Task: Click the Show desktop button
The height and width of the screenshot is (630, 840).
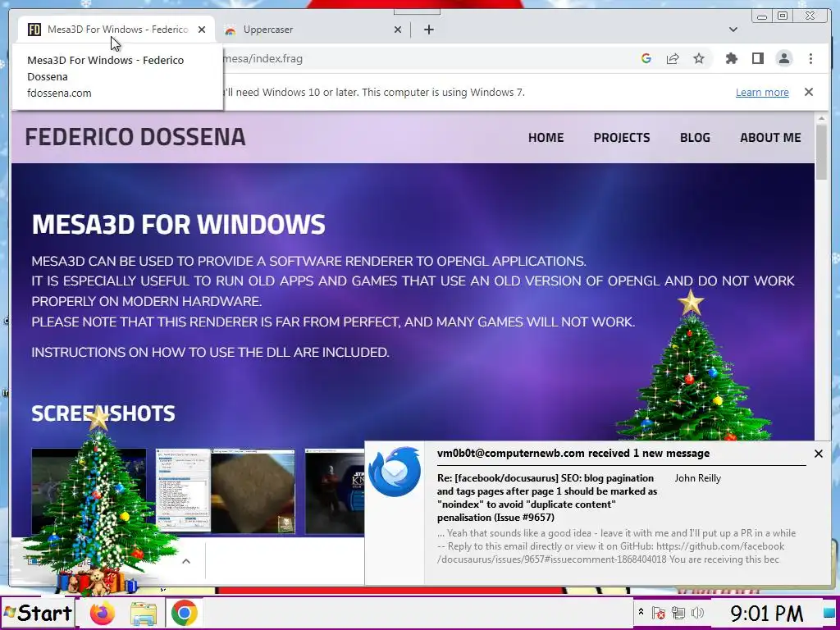Action: click(x=829, y=613)
